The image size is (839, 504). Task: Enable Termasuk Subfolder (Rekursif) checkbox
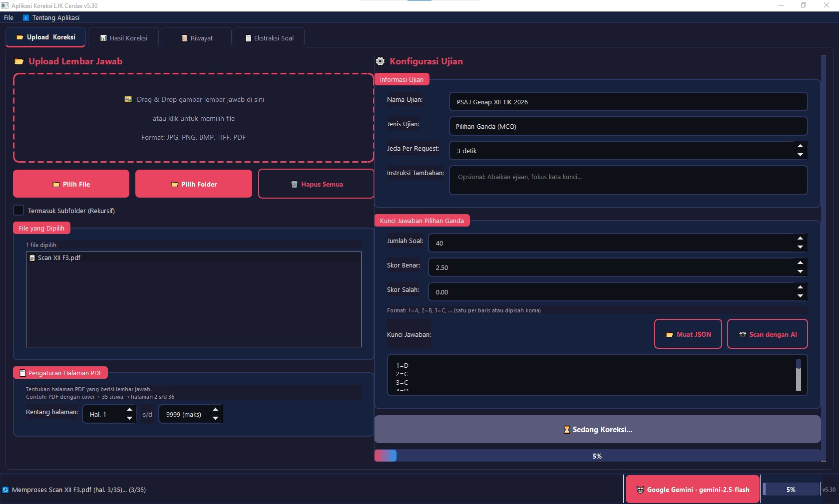click(19, 211)
